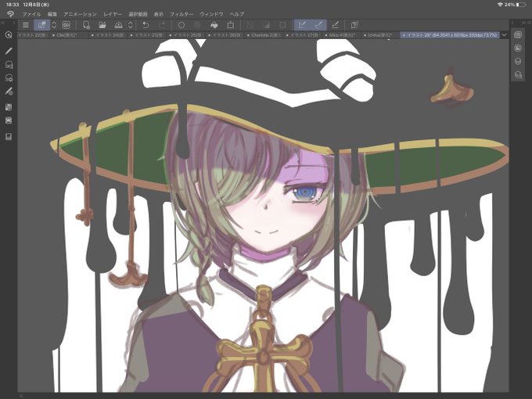Click the Undo arrow
This screenshot has width=532, height=399.
tap(146, 25)
